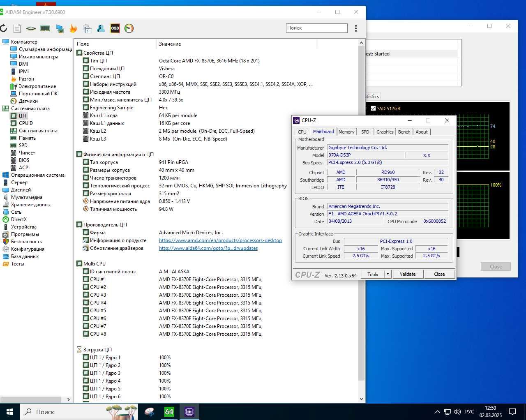Click the vertical scrollbar down arrow
Image resolution: width=526 pixels, height=420 pixels.
click(x=362, y=399)
